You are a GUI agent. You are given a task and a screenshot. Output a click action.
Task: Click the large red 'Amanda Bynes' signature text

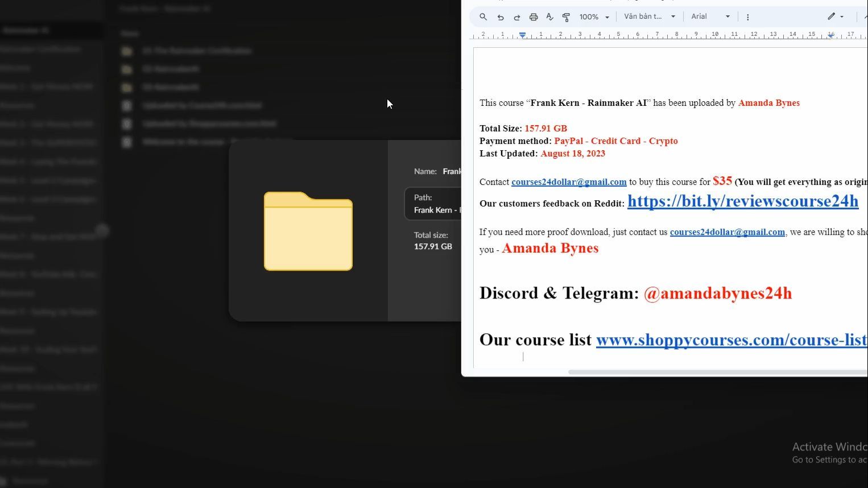coord(550,248)
